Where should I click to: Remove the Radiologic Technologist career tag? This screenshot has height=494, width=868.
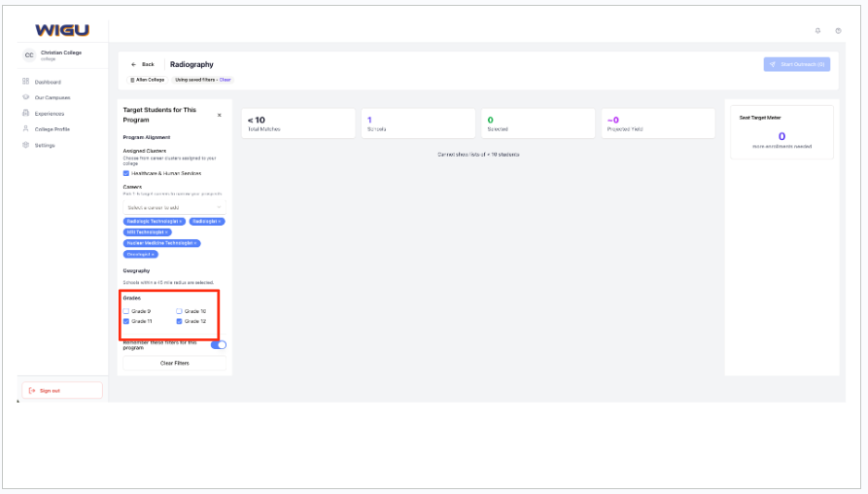(181, 222)
